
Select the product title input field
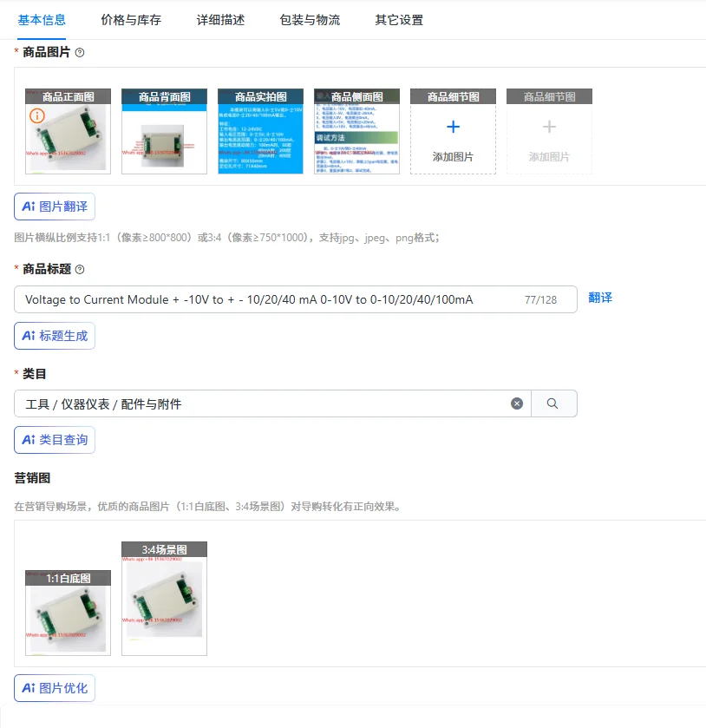click(295, 298)
